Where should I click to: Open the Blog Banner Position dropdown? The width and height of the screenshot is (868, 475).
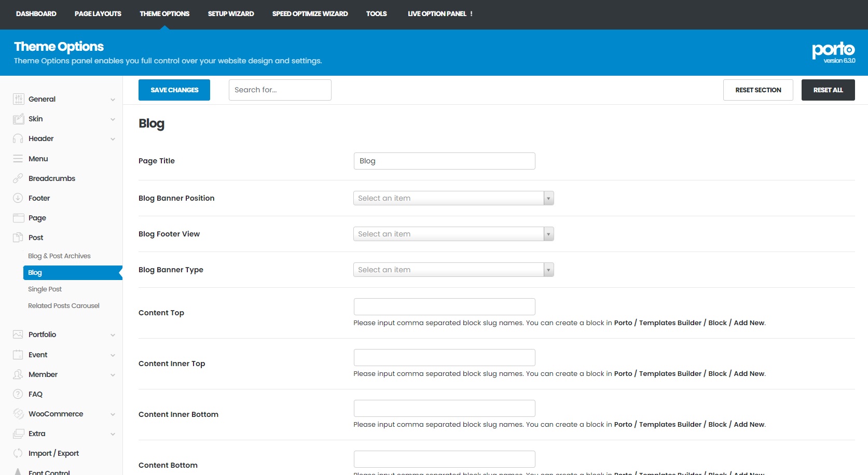coord(453,198)
